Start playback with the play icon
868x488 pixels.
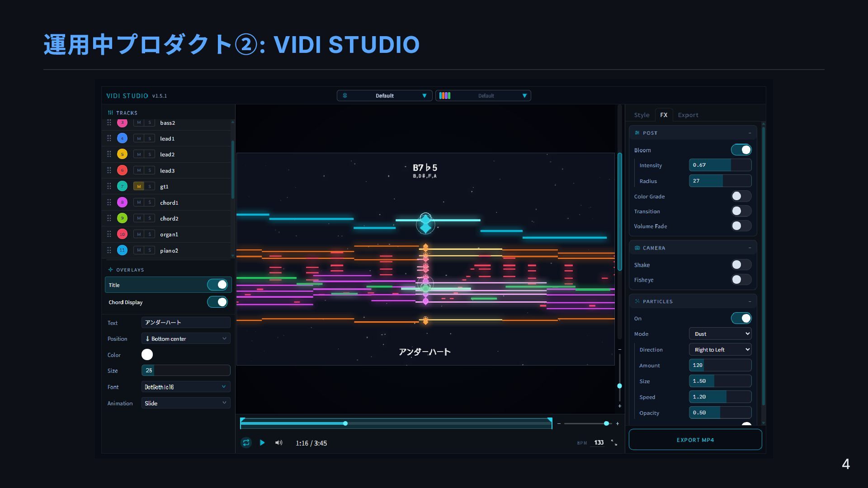click(262, 443)
